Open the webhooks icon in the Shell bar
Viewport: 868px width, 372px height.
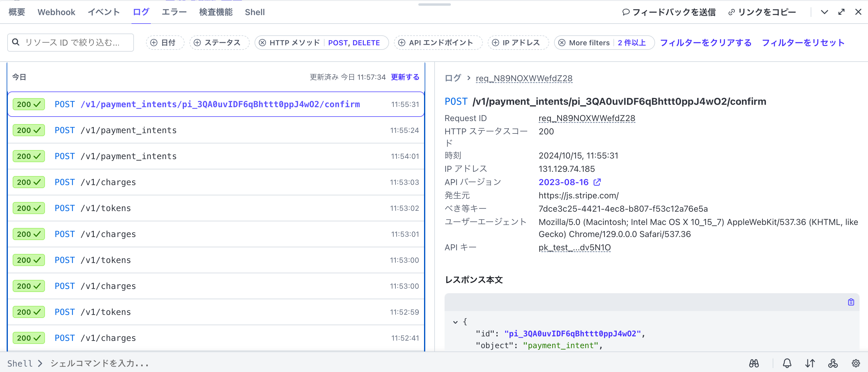pos(833,363)
